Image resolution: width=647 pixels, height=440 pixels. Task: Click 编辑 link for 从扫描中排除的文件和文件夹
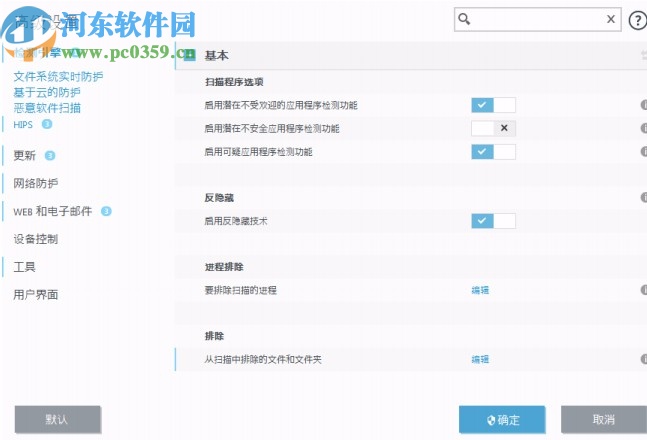[480, 359]
